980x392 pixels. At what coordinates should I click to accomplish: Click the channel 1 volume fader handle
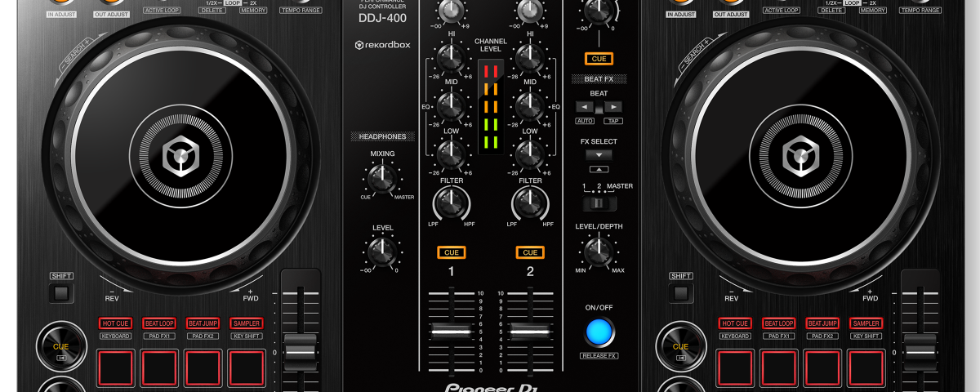451,331
